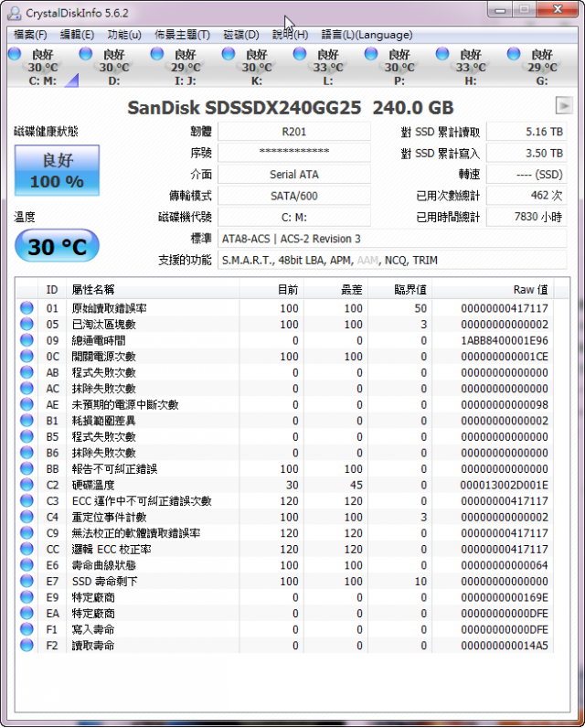585x728 pixels.
Task: Open the 磁碟(D) menu
Action: [x=240, y=35]
